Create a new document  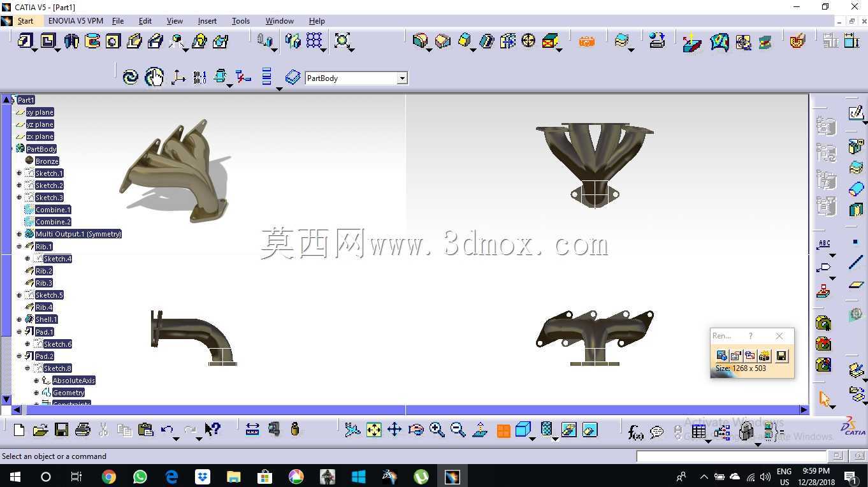pyautogui.click(x=19, y=430)
